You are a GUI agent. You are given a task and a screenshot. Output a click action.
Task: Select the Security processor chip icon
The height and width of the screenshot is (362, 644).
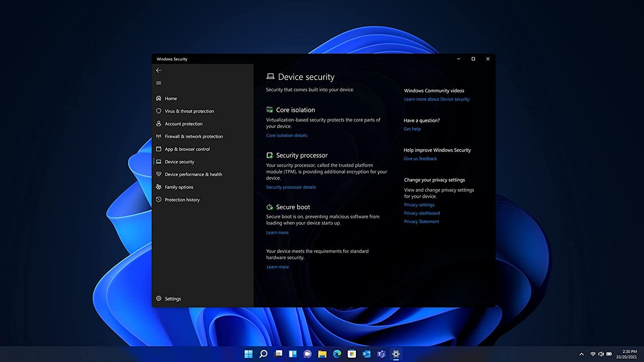click(270, 155)
